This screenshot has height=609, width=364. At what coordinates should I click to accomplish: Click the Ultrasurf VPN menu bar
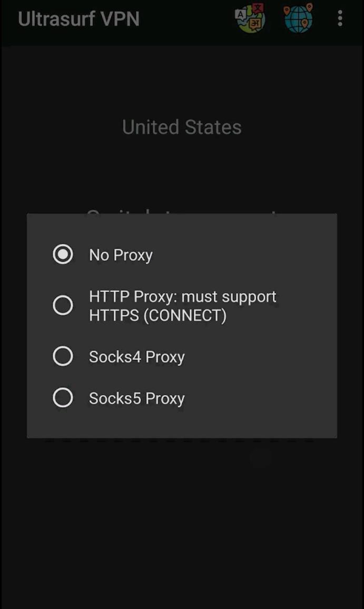[78, 19]
